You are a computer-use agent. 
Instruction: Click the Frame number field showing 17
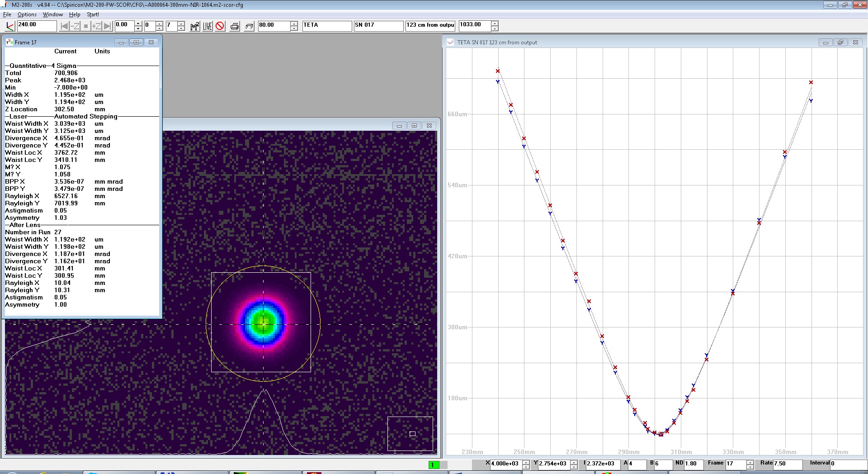click(x=736, y=465)
